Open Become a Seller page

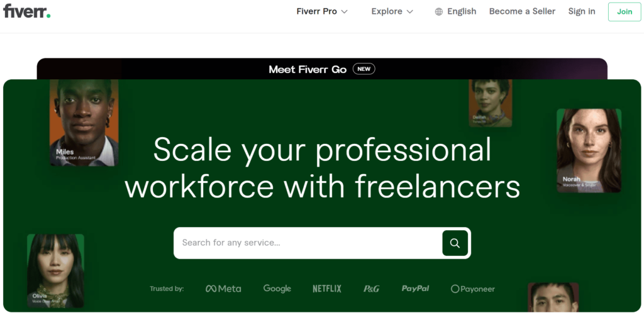pos(522,11)
